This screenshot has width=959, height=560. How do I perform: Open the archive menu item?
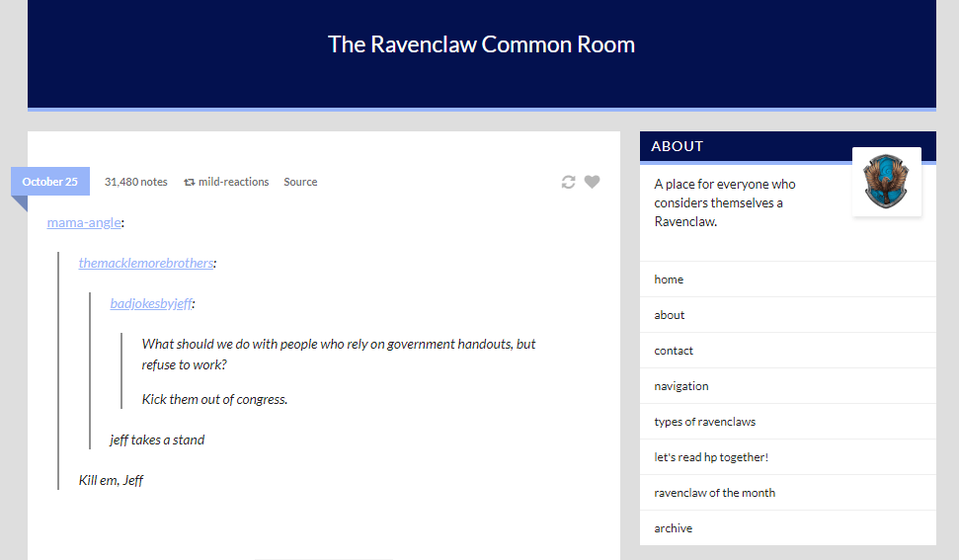coord(788,527)
